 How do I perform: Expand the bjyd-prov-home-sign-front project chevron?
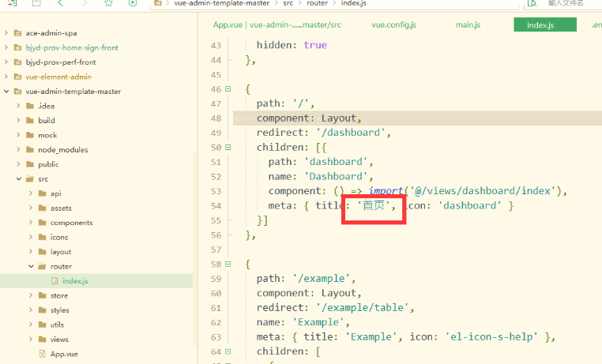[6, 47]
